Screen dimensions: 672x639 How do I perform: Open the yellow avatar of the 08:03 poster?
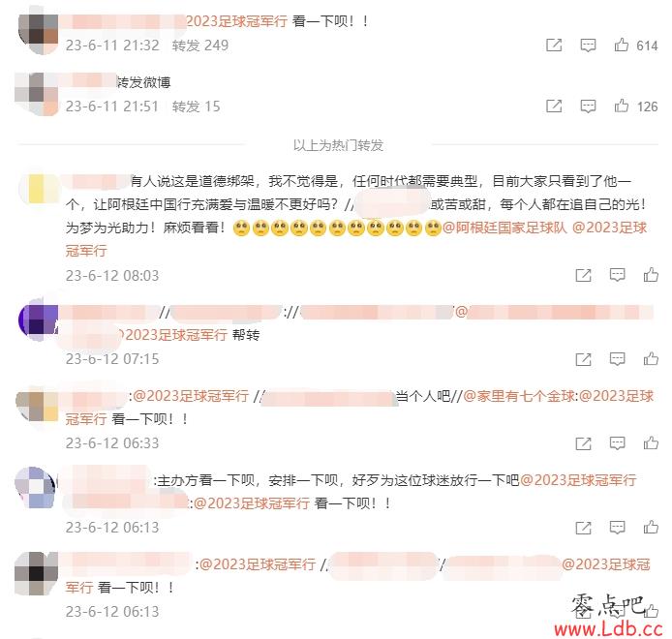click(x=38, y=189)
